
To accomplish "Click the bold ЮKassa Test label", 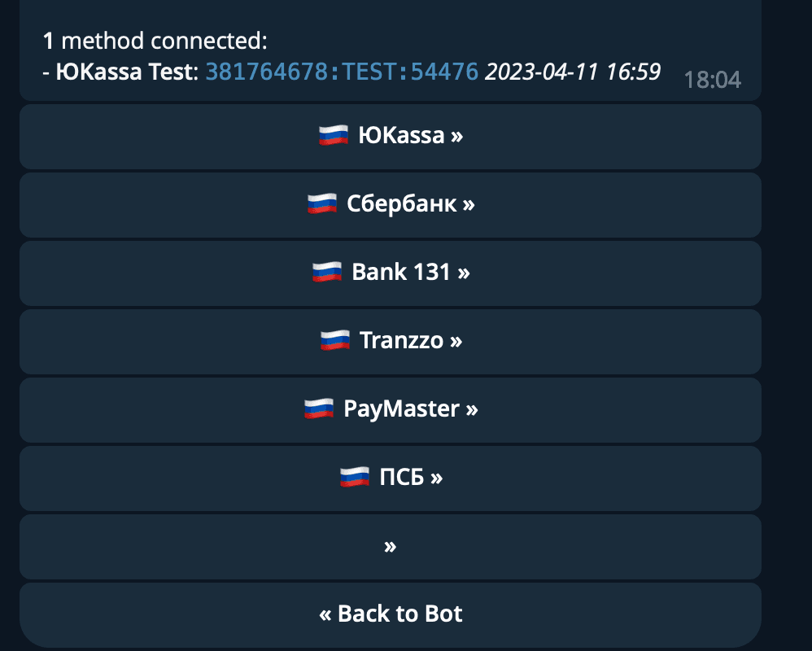I will (x=126, y=72).
